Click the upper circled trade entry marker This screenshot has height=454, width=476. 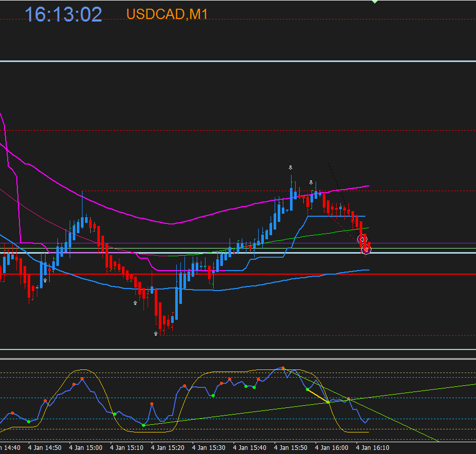[x=362, y=240]
